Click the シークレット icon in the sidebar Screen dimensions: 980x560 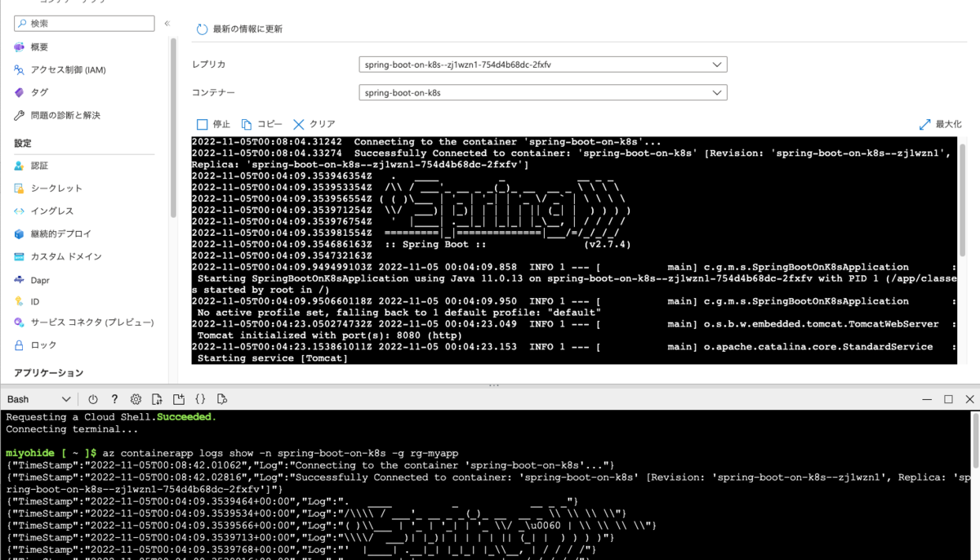[20, 189]
